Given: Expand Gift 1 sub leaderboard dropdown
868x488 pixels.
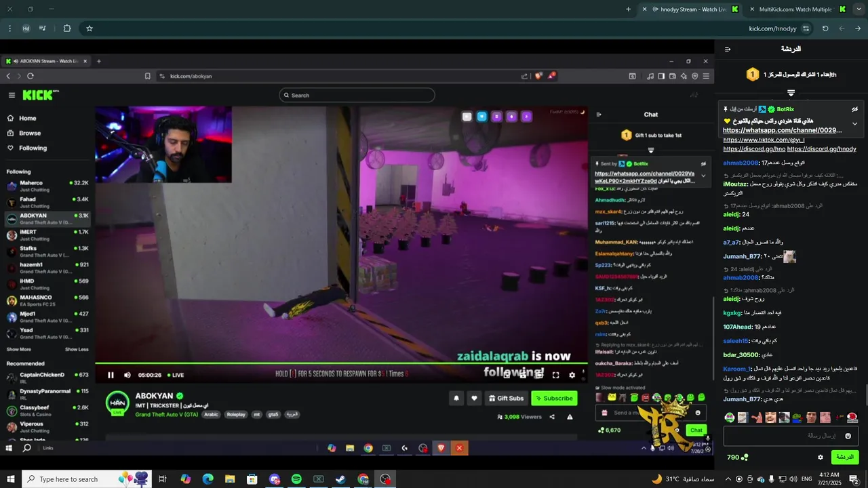Looking at the screenshot, I should tap(651, 150).
